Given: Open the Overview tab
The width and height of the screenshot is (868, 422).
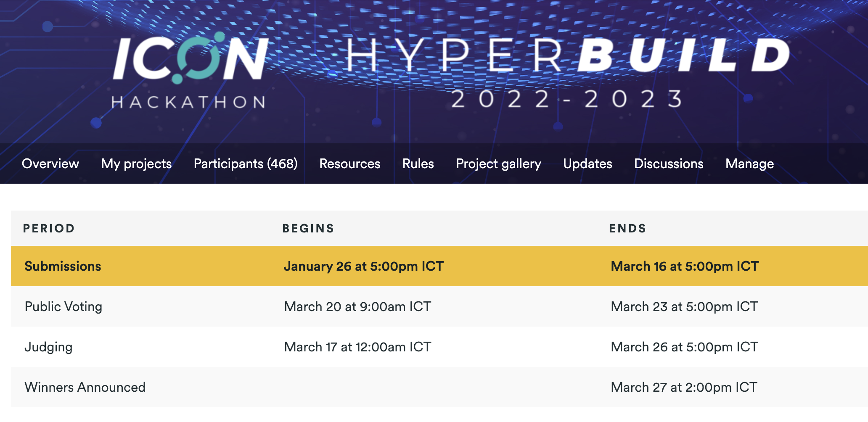Looking at the screenshot, I should pyautogui.click(x=50, y=164).
